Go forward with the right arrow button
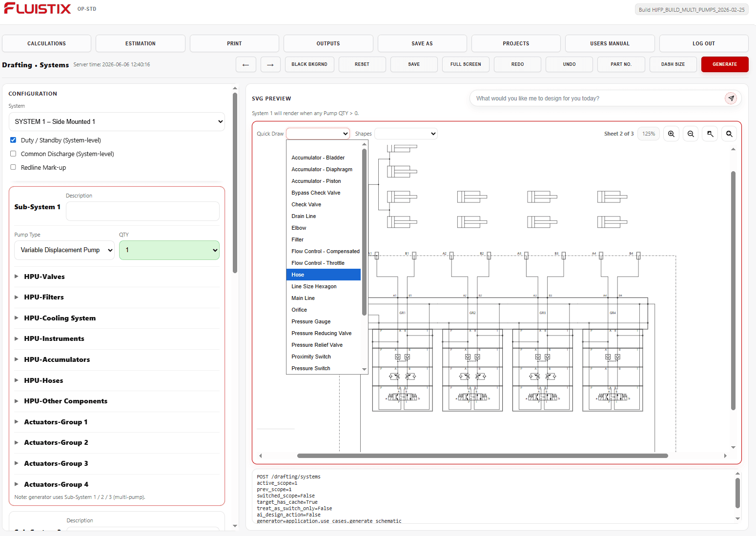756x536 pixels. (270, 64)
